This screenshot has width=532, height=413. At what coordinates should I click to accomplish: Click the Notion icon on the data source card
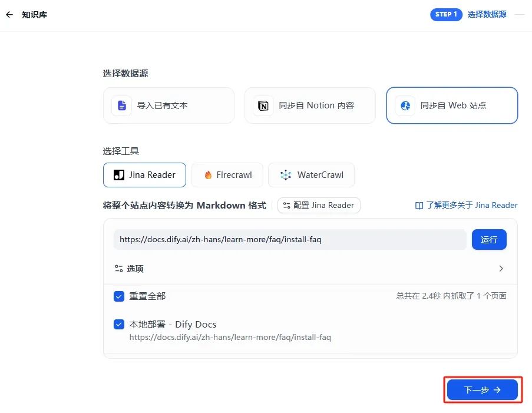click(263, 105)
